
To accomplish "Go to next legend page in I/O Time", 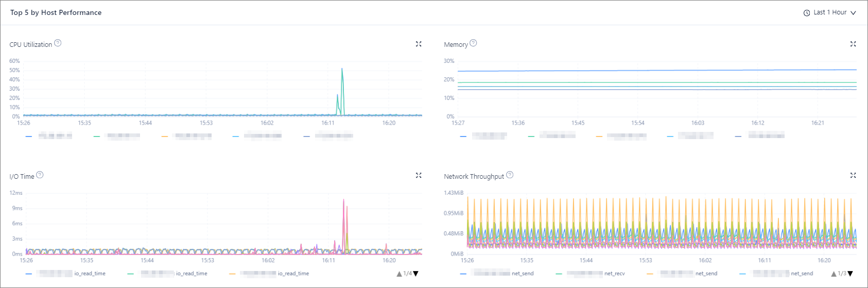I will 416,274.
